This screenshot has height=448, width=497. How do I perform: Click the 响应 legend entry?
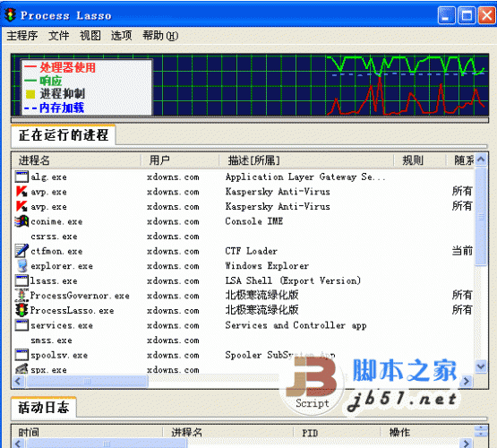pyautogui.click(x=43, y=81)
